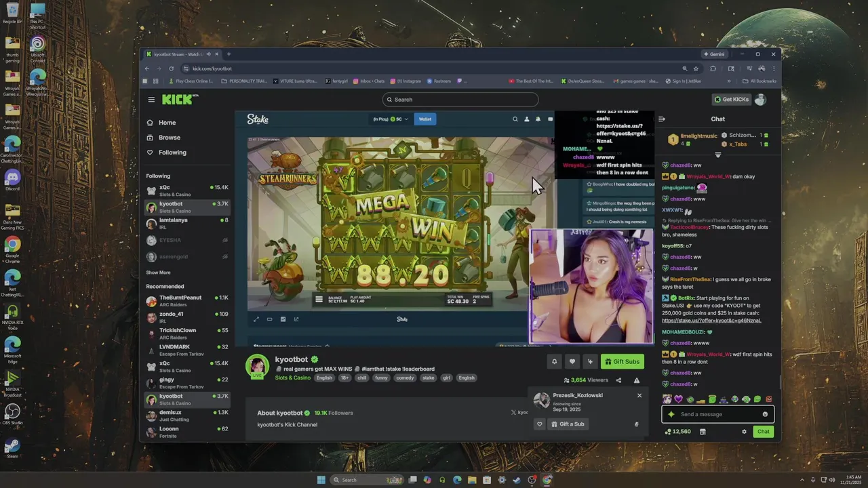Open the user avatar menu in Kick header
The width and height of the screenshot is (868, 488).
pyautogui.click(x=760, y=100)
